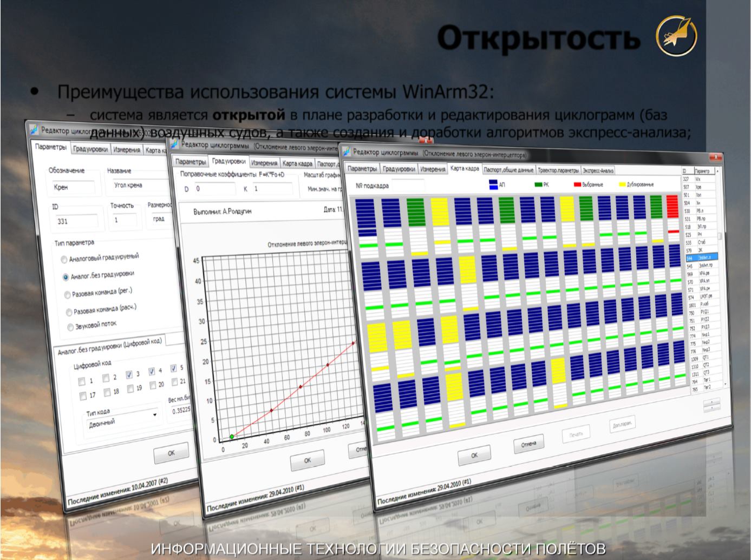Viewport: 751px width, 560px height.
Task: Click the № подкадра input field
Action: (x=408, y=186)
